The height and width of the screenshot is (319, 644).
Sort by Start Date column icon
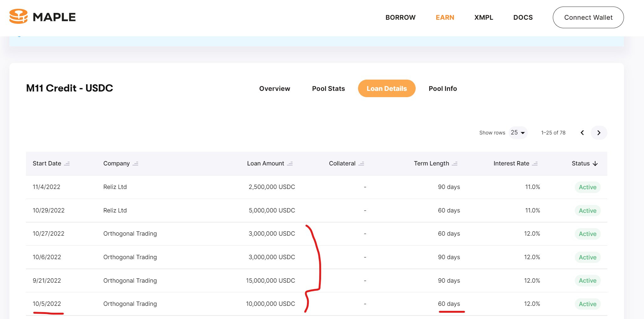tap(67, 164)
